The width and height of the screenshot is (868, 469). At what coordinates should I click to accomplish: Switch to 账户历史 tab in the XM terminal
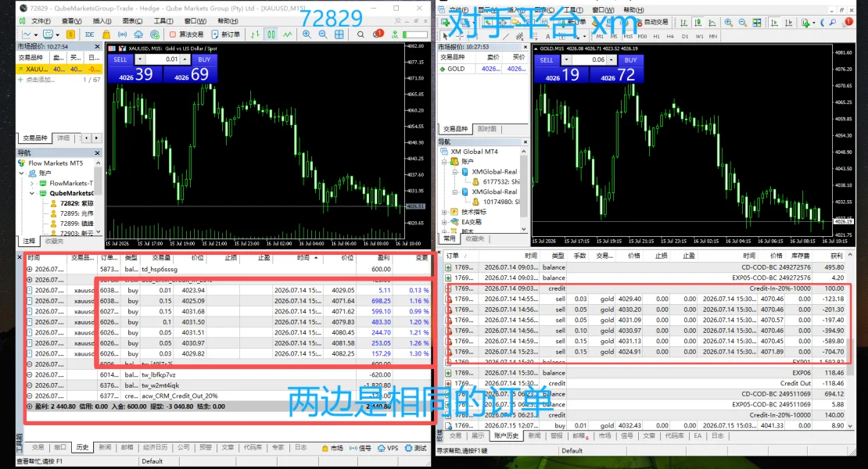coord(507,436)
